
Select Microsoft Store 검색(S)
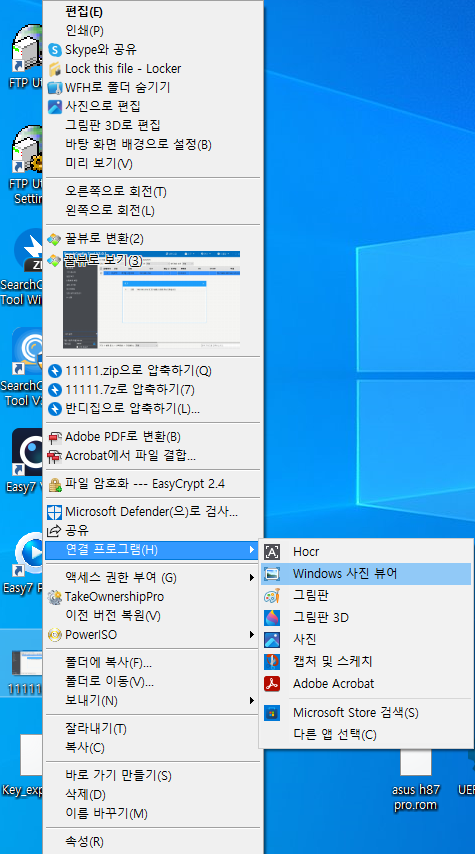coord(366,713)
